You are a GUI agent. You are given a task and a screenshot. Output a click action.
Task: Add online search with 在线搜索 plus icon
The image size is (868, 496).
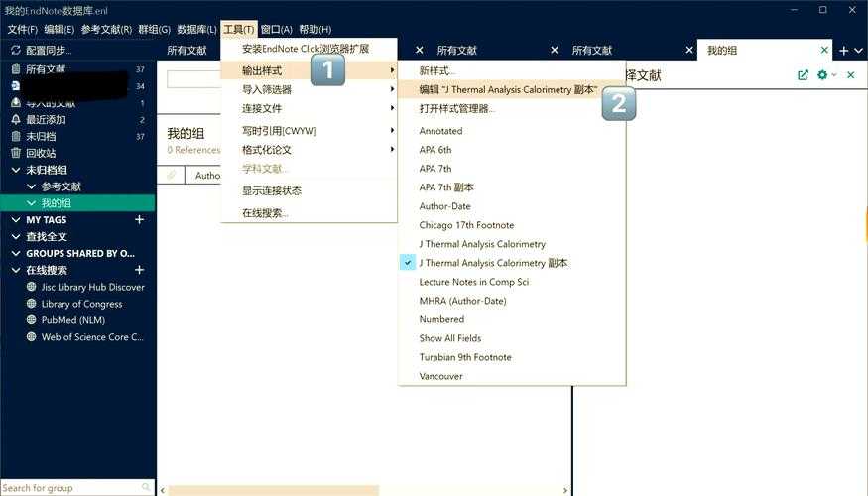(x=140, y=270)
